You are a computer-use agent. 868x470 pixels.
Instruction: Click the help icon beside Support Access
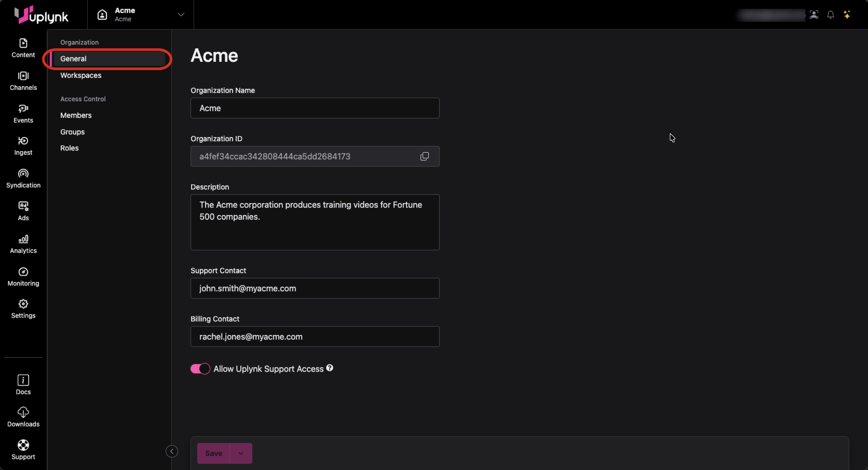point(330,368)
